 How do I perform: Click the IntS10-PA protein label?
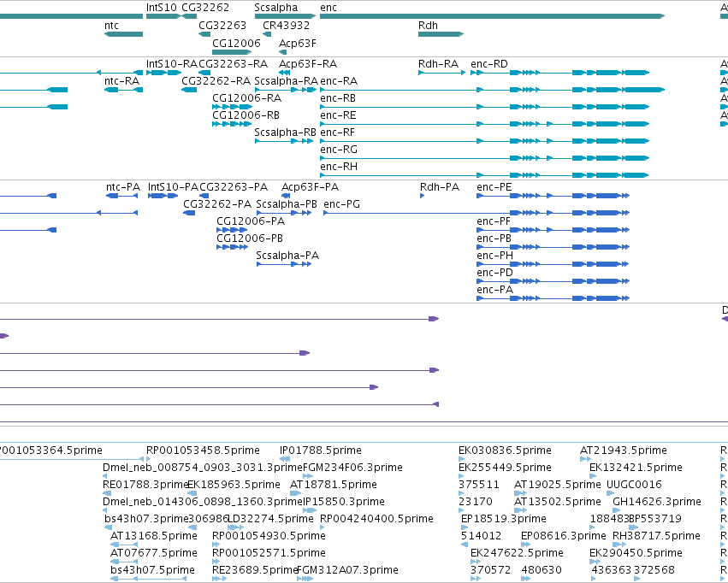pos(173,187)
